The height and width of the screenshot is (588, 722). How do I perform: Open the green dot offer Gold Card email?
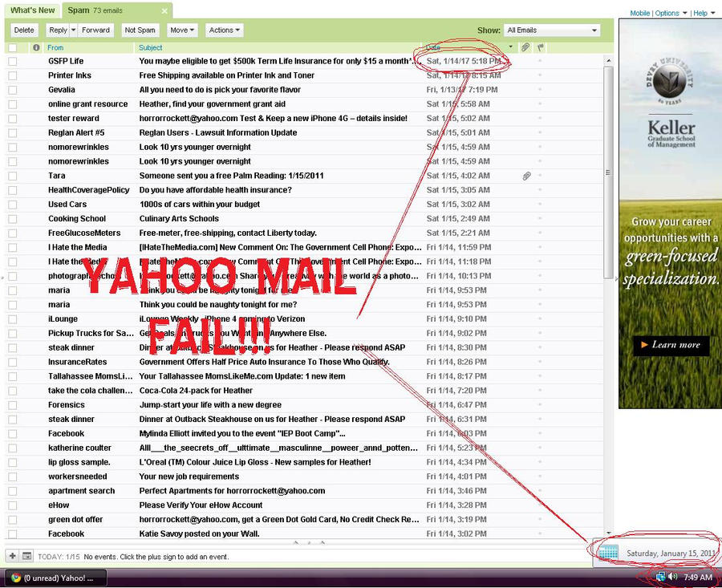pyautogui.click(x=279, y=519)
